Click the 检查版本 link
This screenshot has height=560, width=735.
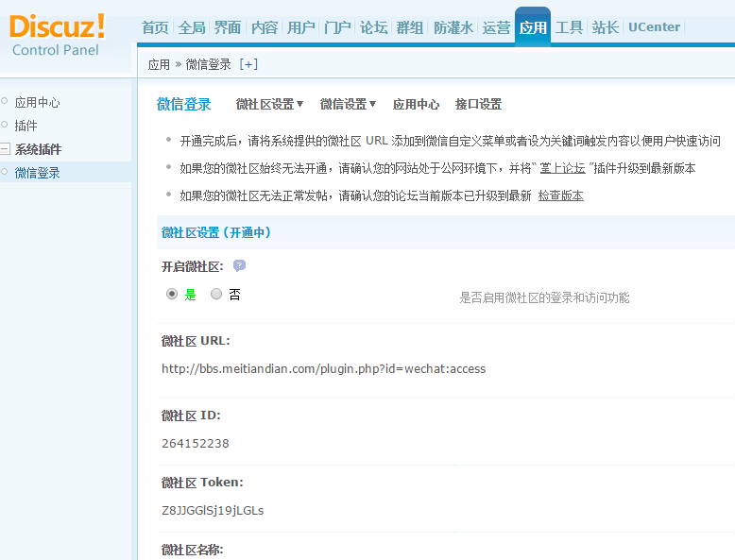point(560,195)
